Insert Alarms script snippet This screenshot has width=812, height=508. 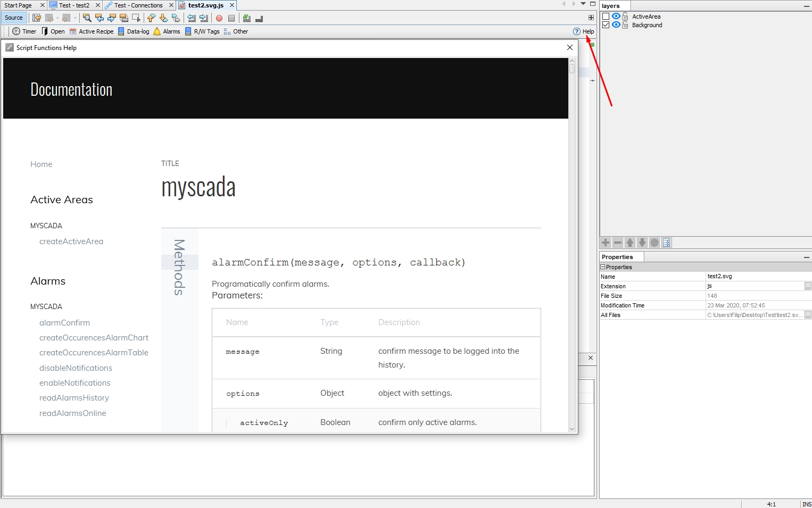point(167,31)
